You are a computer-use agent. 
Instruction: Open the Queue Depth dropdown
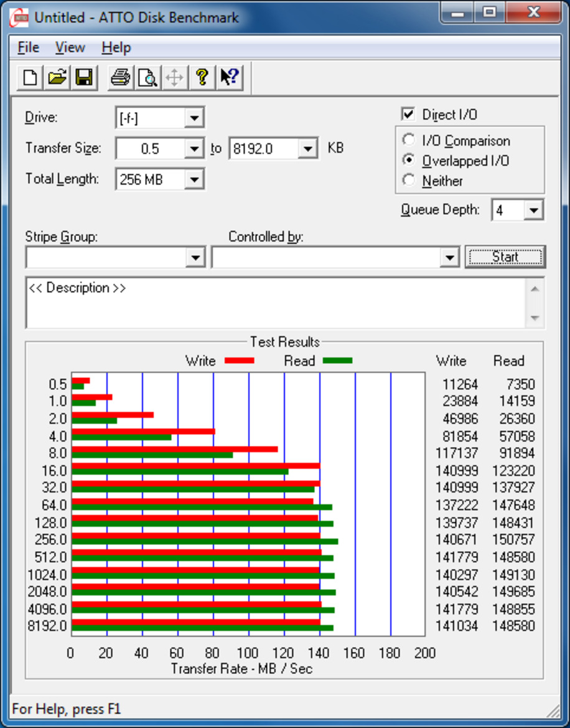(533, 210)
